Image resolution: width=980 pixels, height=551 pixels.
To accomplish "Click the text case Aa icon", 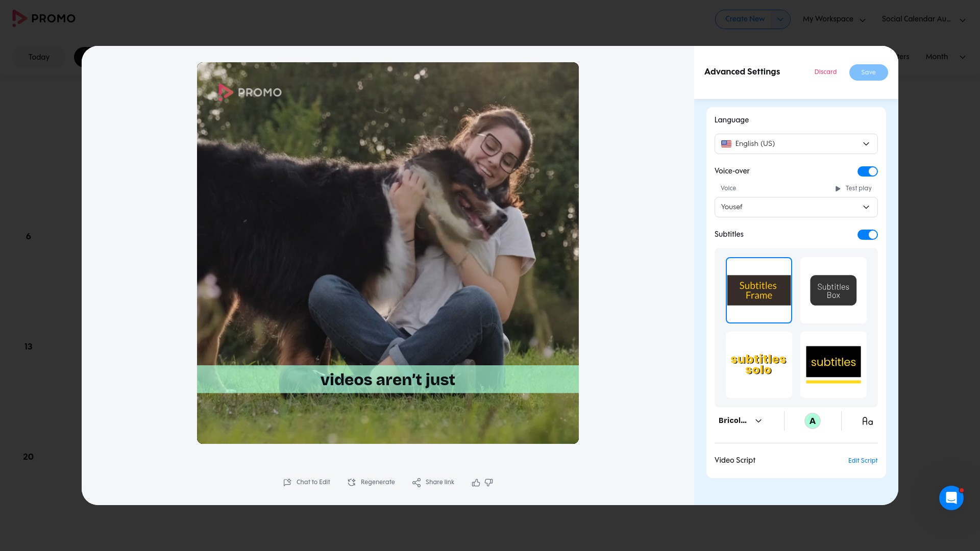I will pos(867,421).
